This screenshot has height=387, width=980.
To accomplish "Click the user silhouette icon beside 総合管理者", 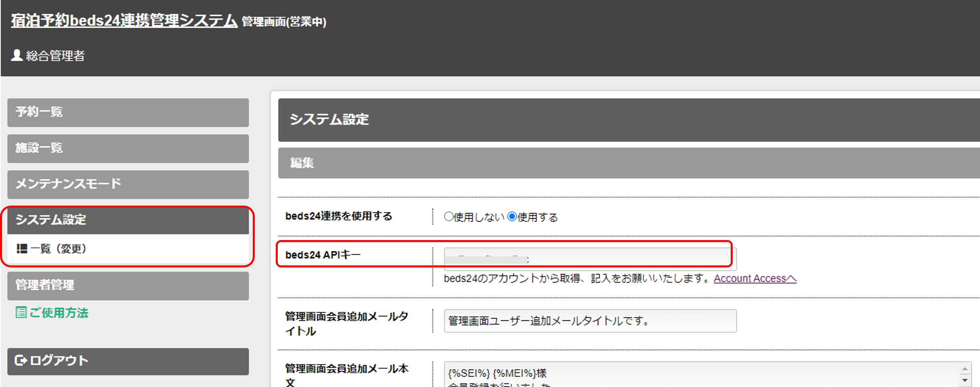I will (x=17, y=55).
